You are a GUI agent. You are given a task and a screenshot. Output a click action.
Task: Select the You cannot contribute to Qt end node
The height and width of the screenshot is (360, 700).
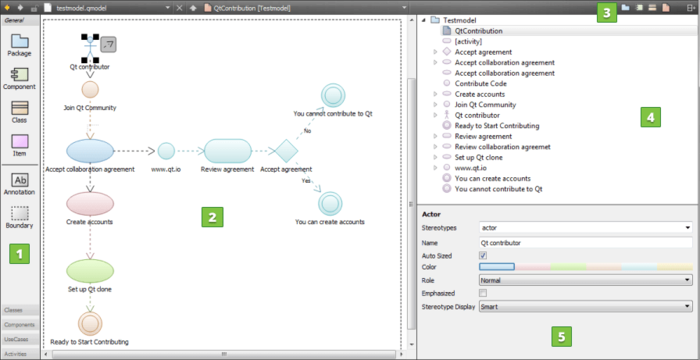click(x=333, y=95)
